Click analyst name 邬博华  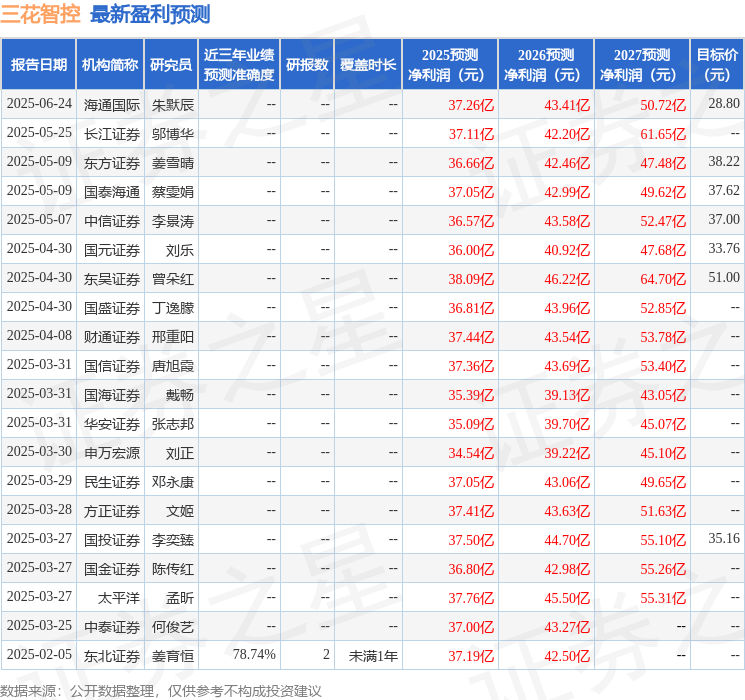pyautogui.click(x=173, y=134)
